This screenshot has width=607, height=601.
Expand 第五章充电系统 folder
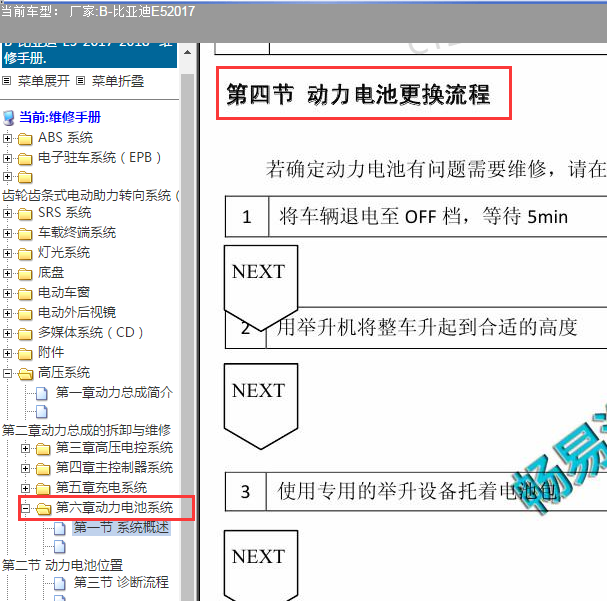25,488
